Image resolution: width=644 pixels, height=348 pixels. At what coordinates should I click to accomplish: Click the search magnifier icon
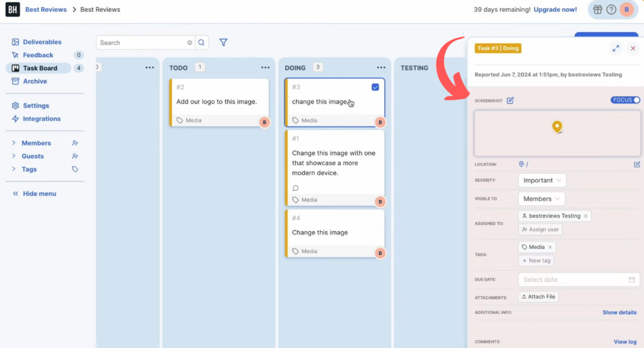click(x=201, y=43)
